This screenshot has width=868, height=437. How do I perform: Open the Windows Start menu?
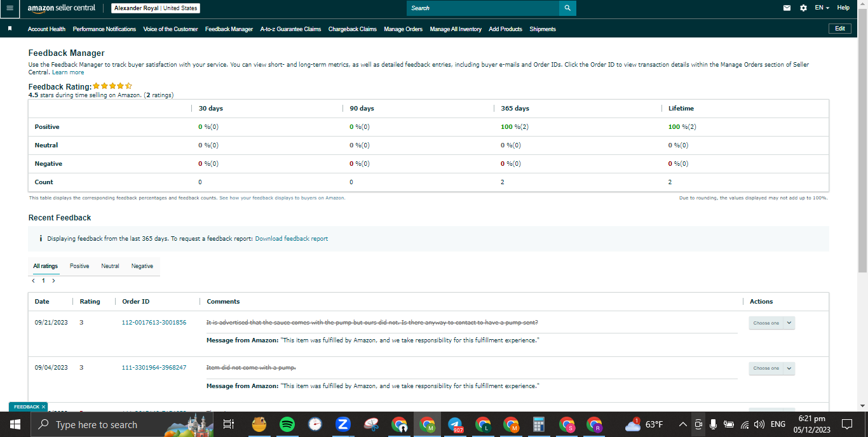pyautogui.click(x=15, y=424)
